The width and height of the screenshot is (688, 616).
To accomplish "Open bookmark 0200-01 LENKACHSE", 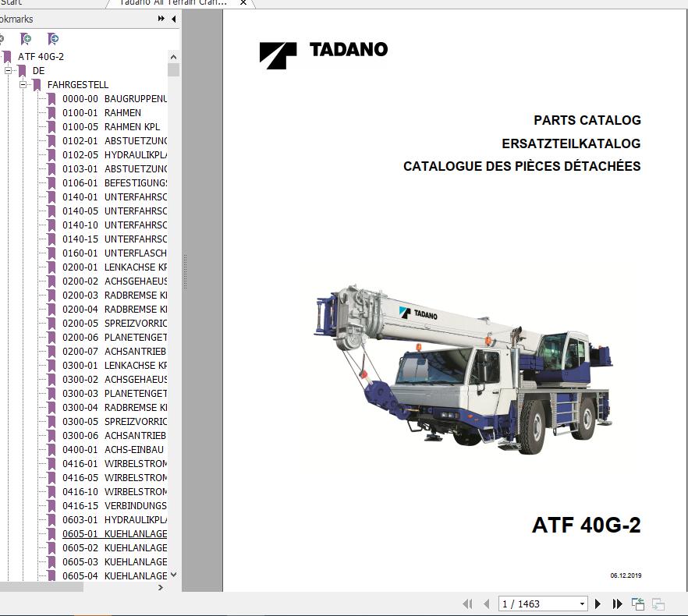I will [x=114, y=267].
